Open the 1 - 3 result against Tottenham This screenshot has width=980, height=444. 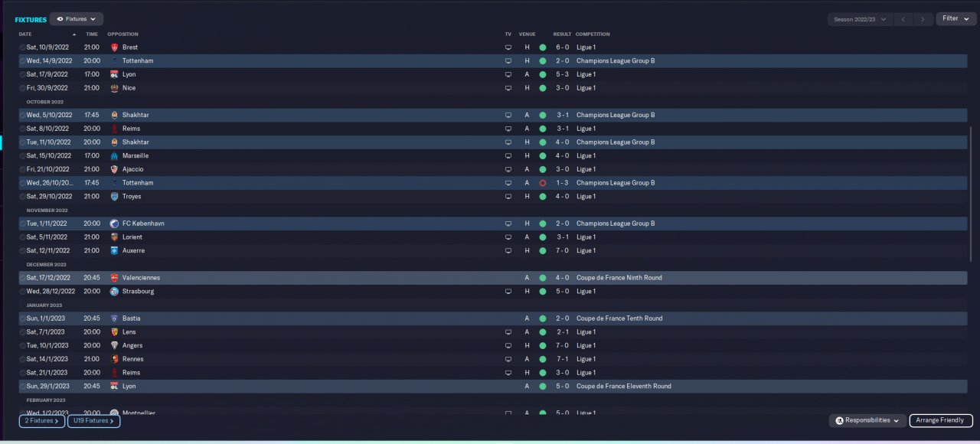coord(563,183)
